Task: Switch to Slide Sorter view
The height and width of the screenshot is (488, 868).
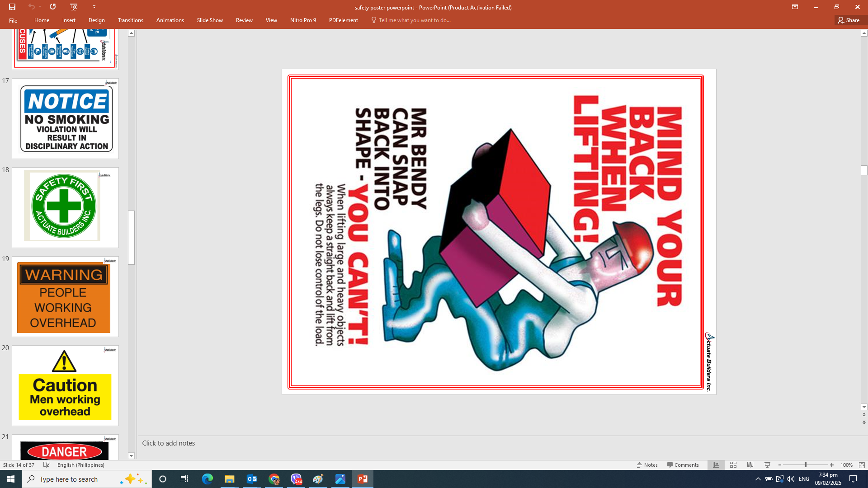Action: [x=733, y=465]
